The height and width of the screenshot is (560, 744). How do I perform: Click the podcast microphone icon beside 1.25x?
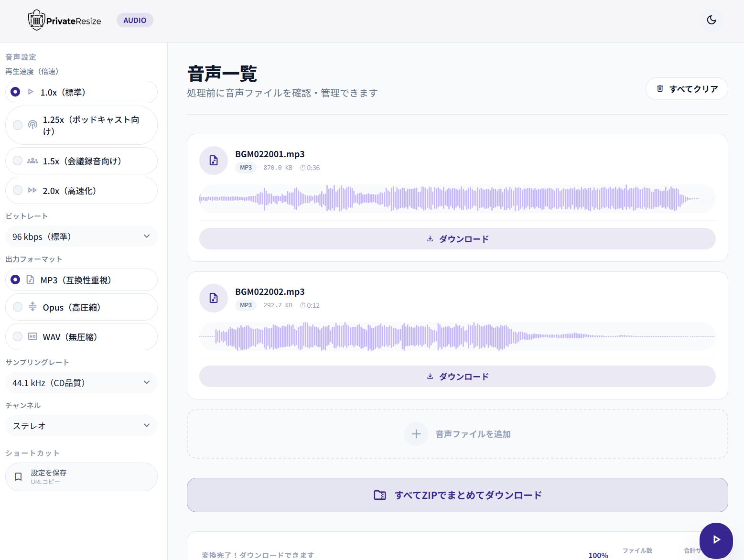(x=32, y=125)
